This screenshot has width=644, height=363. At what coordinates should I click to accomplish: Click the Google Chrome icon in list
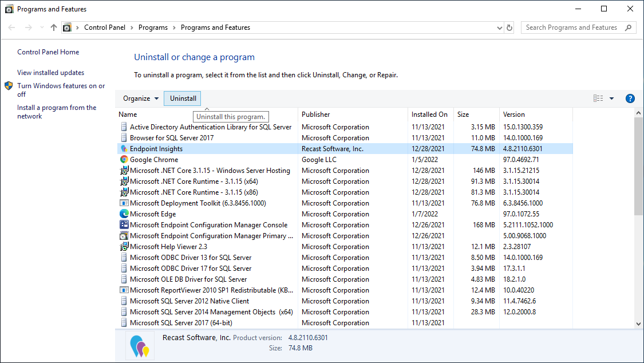point(124,159)
